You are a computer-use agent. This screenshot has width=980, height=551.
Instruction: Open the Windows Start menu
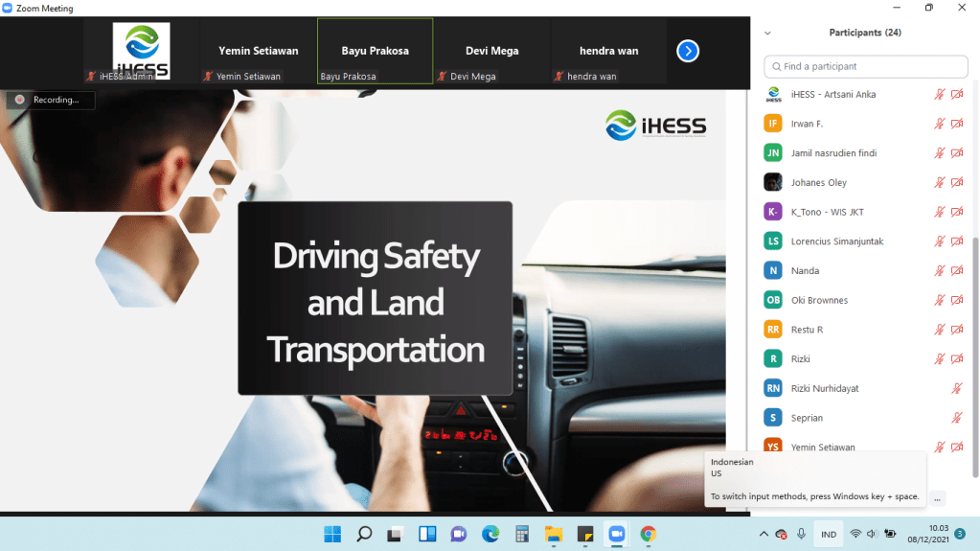point(332,534)
